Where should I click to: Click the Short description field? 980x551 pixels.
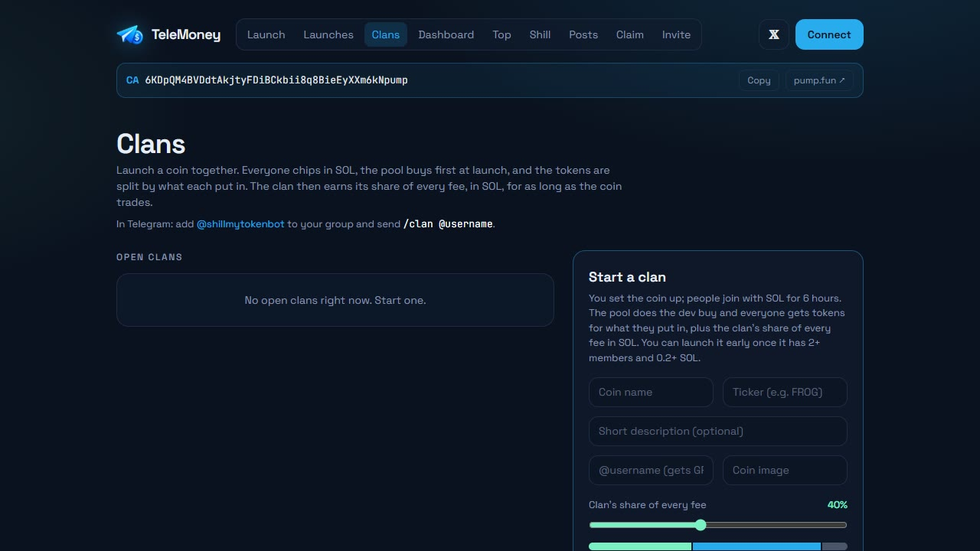pos(718,431)
